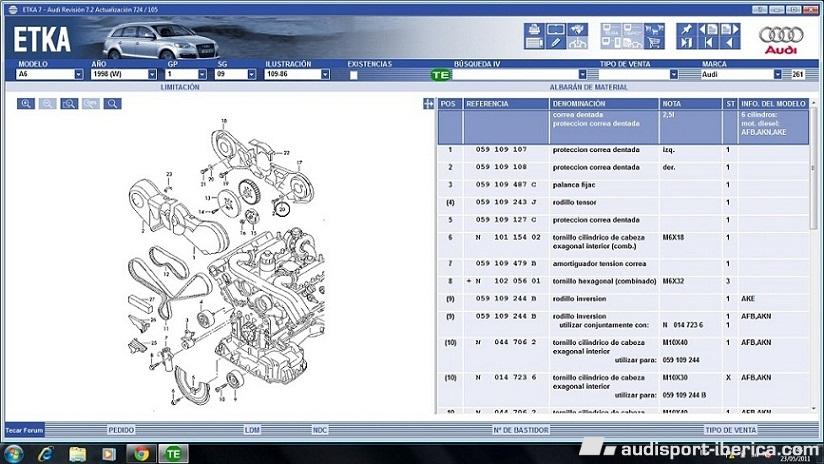Click Info. del Modelo column header
Image resolution: width=824 pixels, height=464 pixels.
[773, 104]
